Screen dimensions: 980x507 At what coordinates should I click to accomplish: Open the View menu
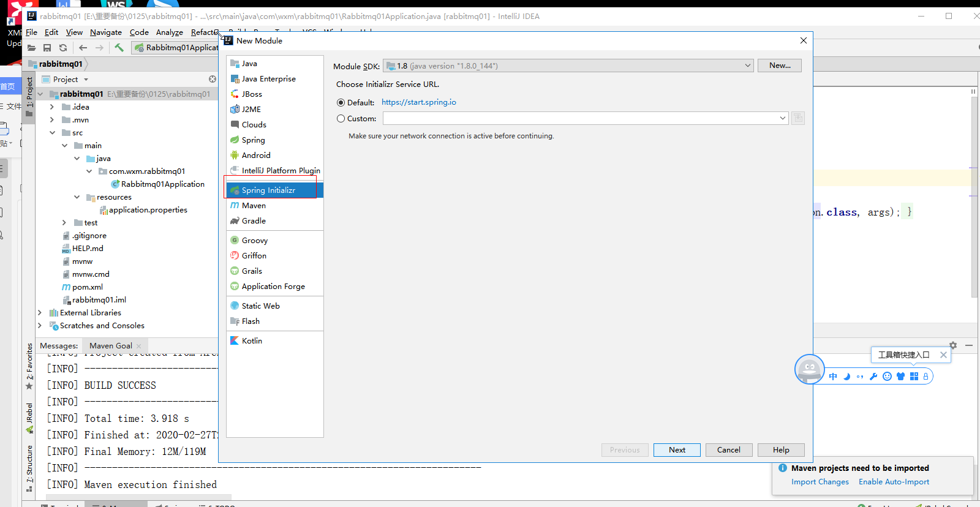point(74,32)
